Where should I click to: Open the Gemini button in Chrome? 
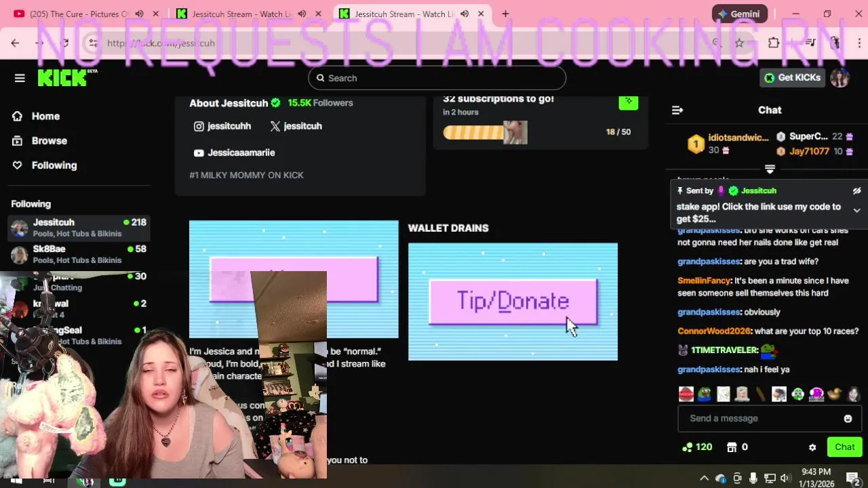[740, 14]
